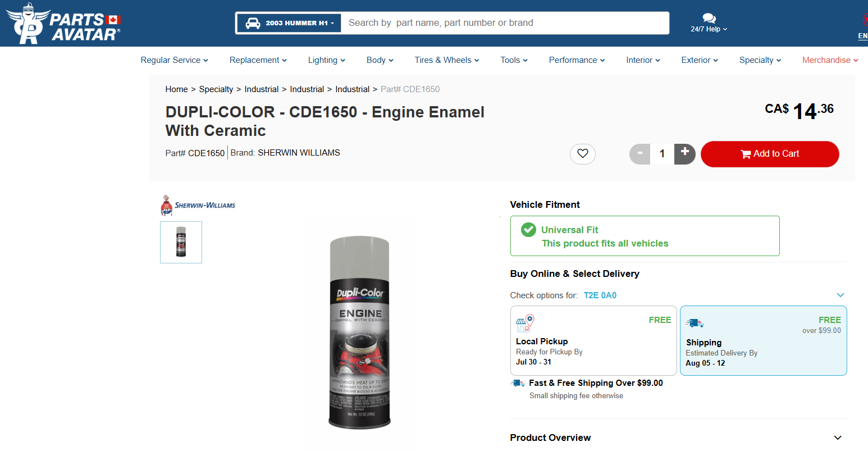Click the wishlist heart icon

(x=583, y=154)
